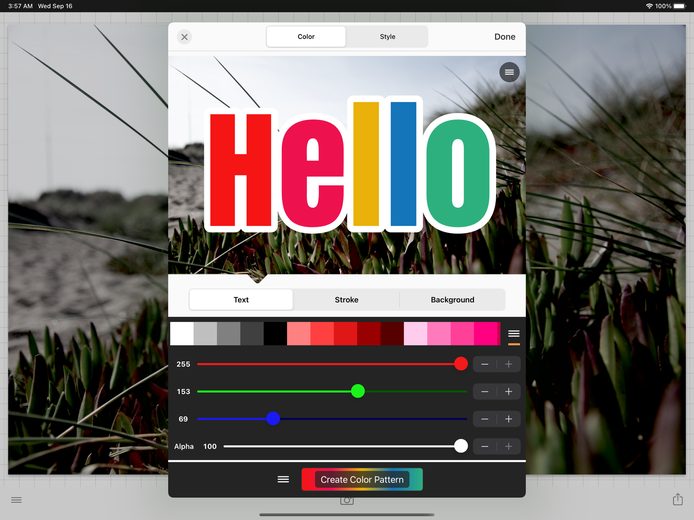Pick the medium gray swatch
The width and height of the screenshot is (694, 520).
coord(229,334)
